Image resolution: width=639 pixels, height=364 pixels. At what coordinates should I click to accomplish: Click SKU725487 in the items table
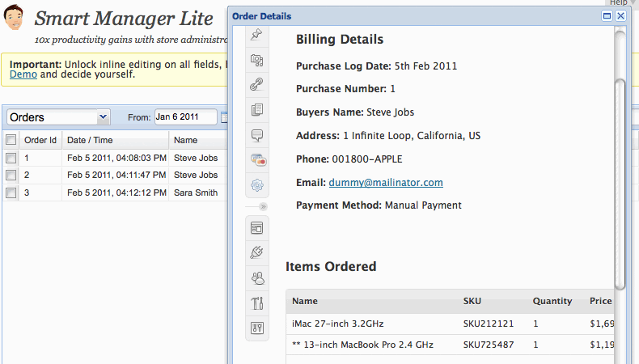pos(489,345)
